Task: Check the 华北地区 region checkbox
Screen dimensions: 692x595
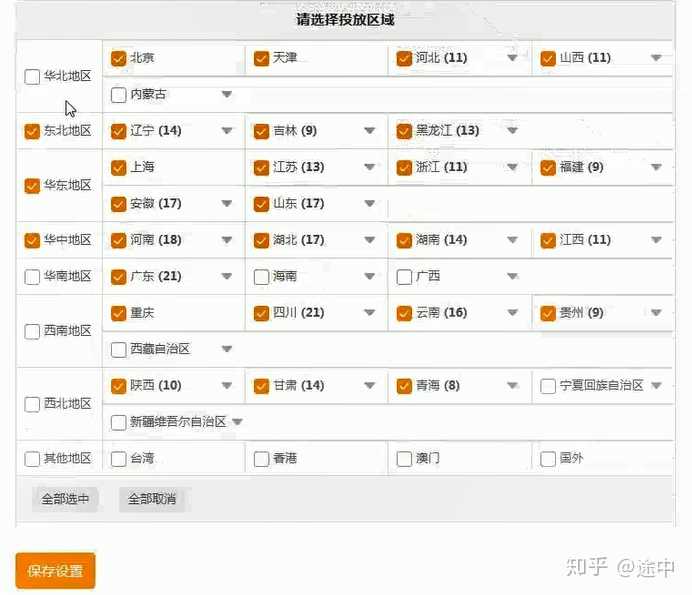Action: tap(32, 76)
